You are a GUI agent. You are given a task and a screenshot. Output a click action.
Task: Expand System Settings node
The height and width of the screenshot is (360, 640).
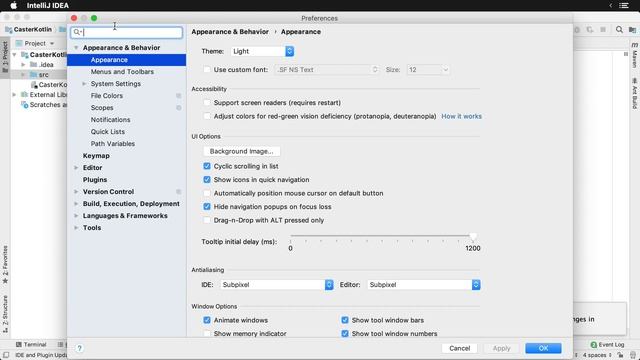[84, 84]
